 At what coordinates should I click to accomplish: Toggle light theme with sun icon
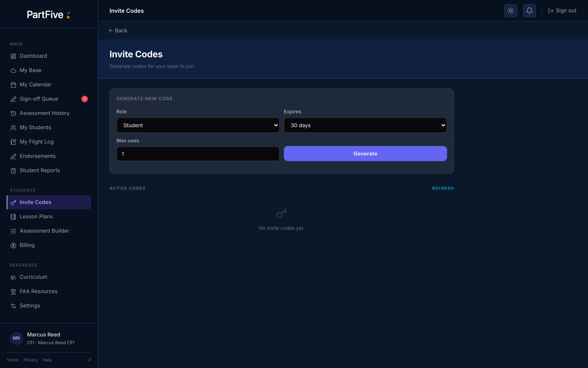pos(510,11)
